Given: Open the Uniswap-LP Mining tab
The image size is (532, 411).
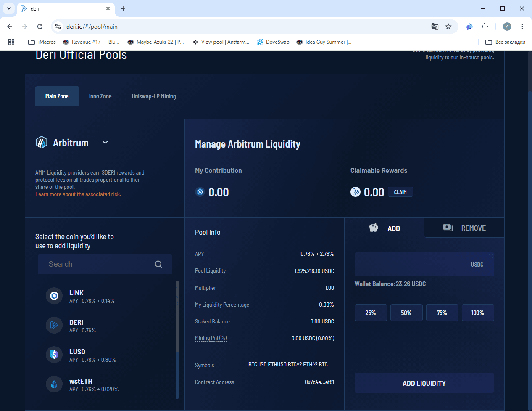Looking at the screenshot, I should (154, 96).
